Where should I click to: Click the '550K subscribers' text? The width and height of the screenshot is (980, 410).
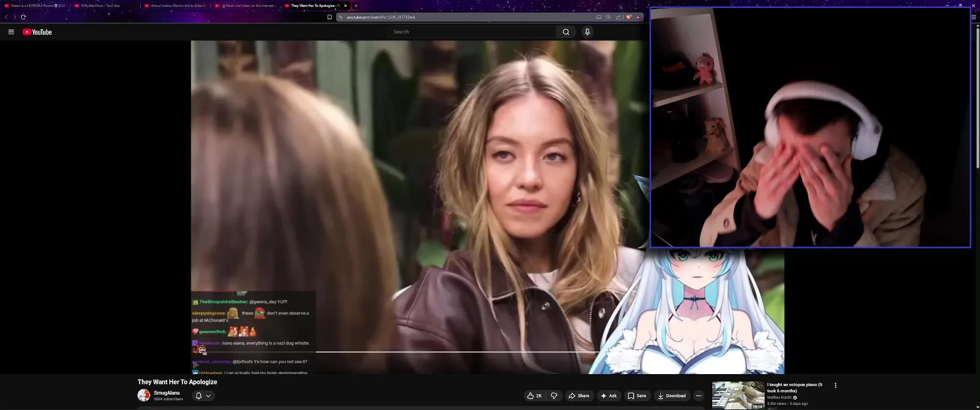coord(168,399)
